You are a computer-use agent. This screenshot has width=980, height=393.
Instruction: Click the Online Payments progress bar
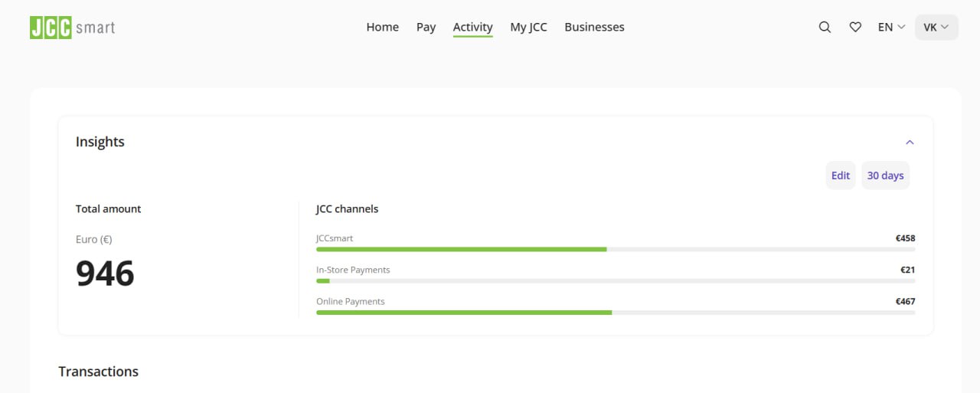616,312
